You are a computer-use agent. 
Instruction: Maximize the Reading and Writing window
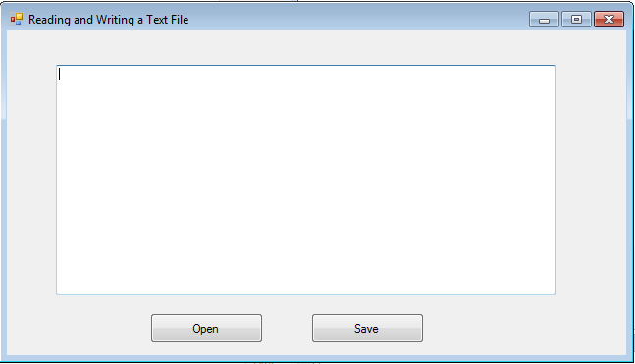576,20
